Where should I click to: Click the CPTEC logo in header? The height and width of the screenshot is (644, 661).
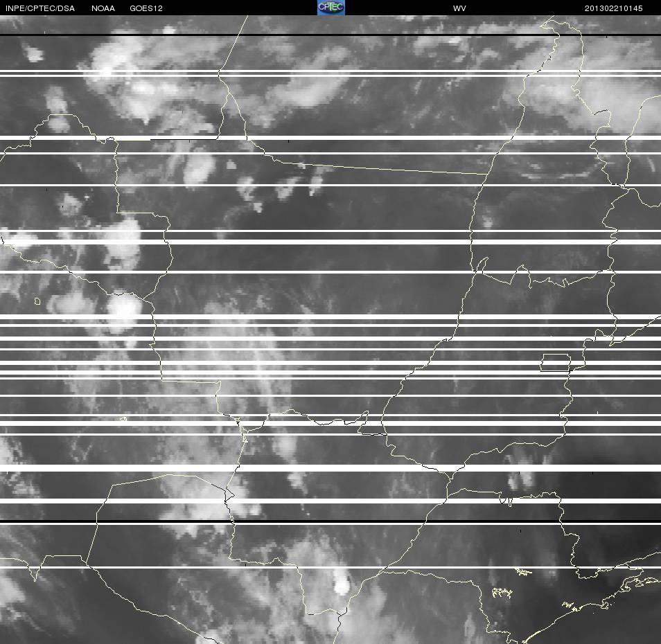(331, 8)
